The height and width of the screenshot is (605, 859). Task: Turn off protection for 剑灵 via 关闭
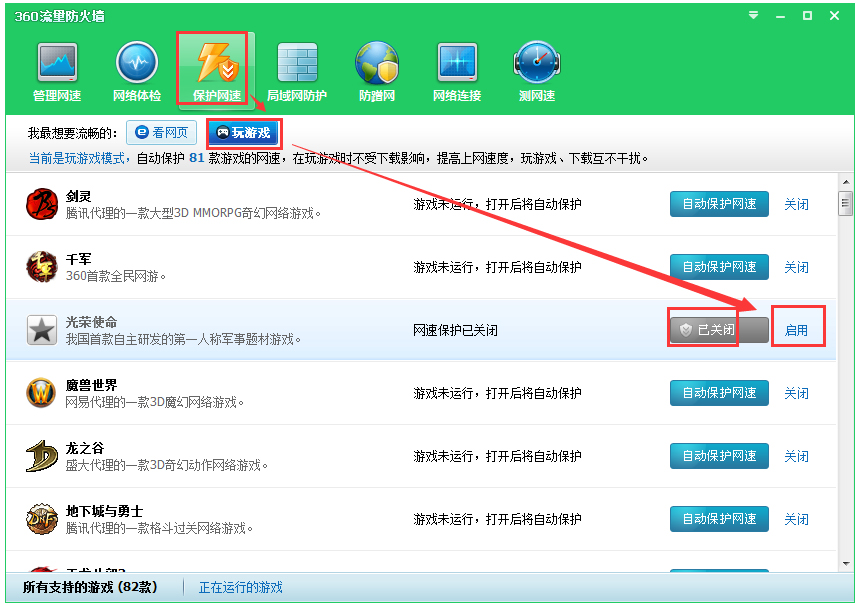coord(797,204)
